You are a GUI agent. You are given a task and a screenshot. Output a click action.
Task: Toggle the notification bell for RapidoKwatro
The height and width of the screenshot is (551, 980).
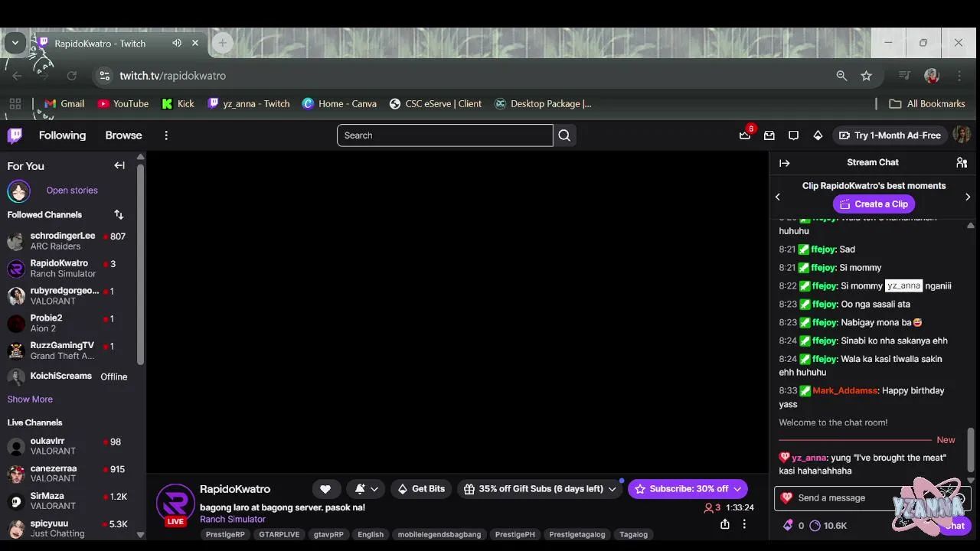360,489
